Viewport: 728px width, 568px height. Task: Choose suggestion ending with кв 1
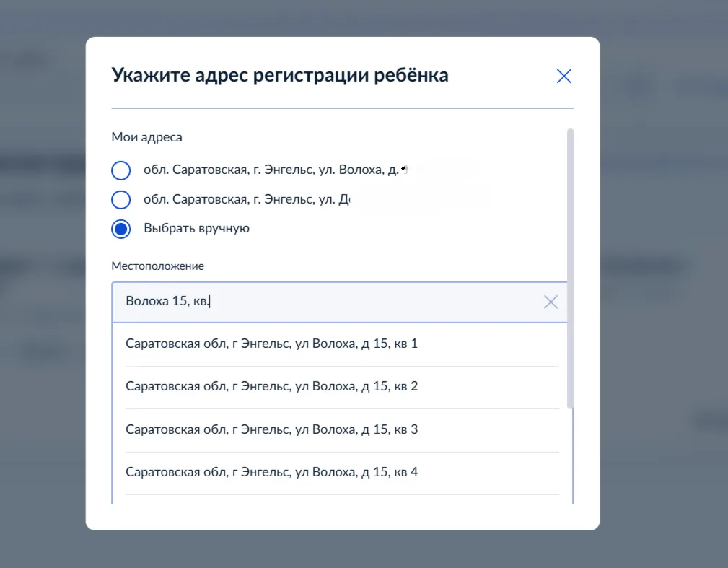point(342,344)
